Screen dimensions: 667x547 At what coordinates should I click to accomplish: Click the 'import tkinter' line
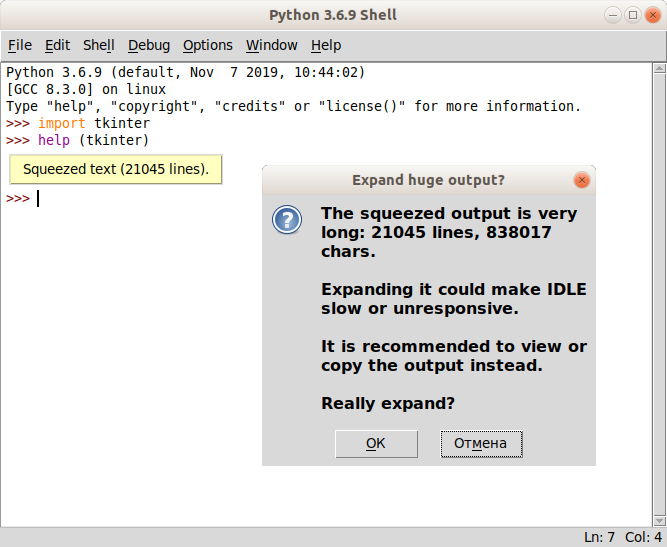(x=78, y=123)
